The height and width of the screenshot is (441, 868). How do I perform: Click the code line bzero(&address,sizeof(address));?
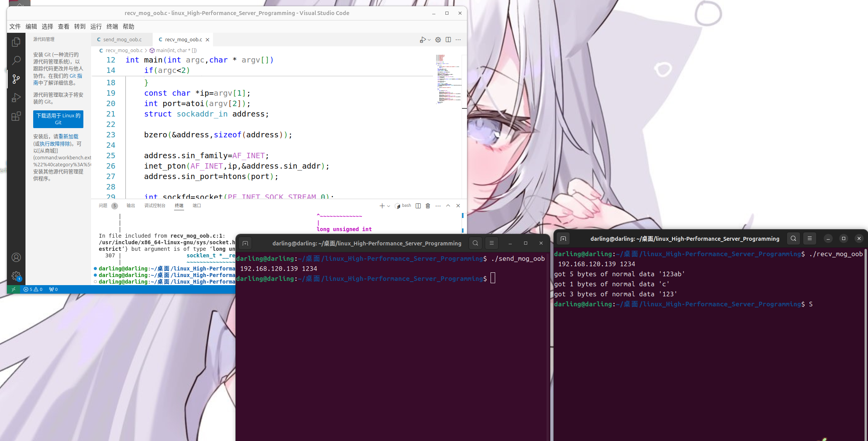pos(218,135)
